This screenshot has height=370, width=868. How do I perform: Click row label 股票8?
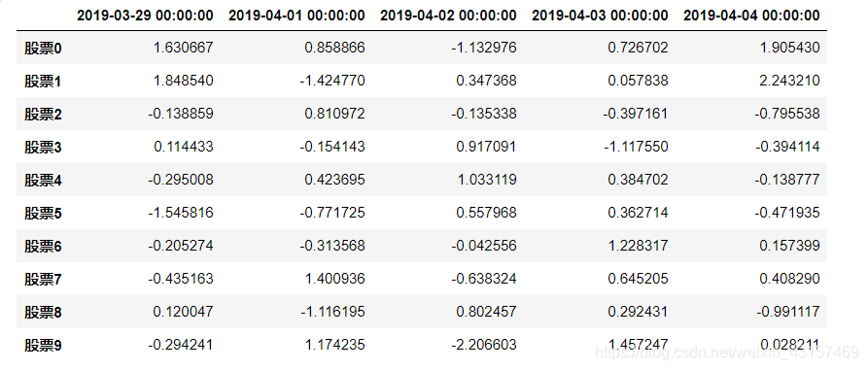(43, 313)
